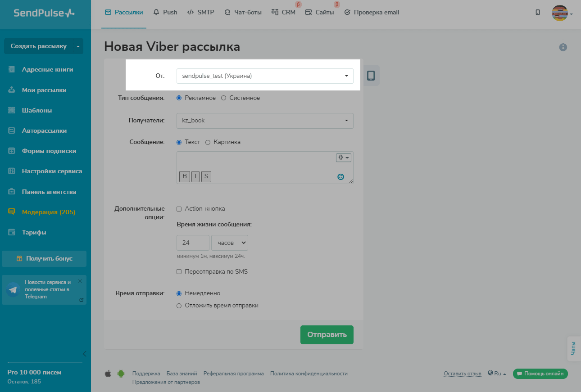Click the Apple app icon in footer
The width and height of the screenshot is (581, 392).
click(x=108, y=374)
